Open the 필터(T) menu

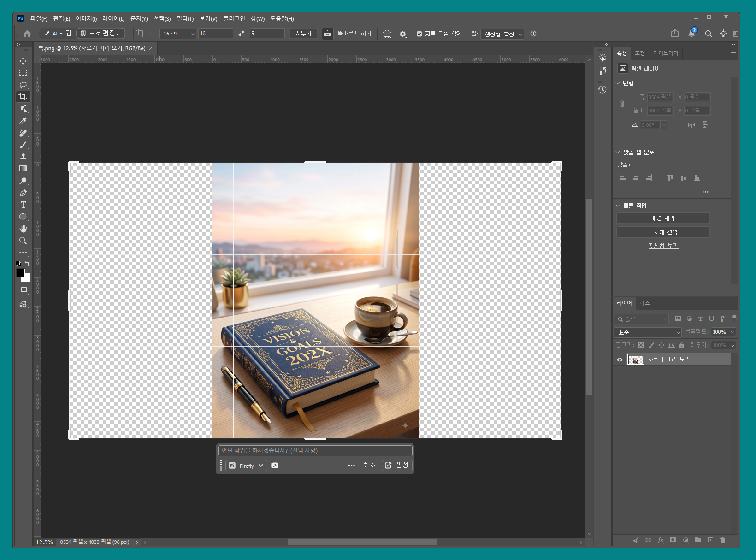pyautogui.click(x=185, y=18)
